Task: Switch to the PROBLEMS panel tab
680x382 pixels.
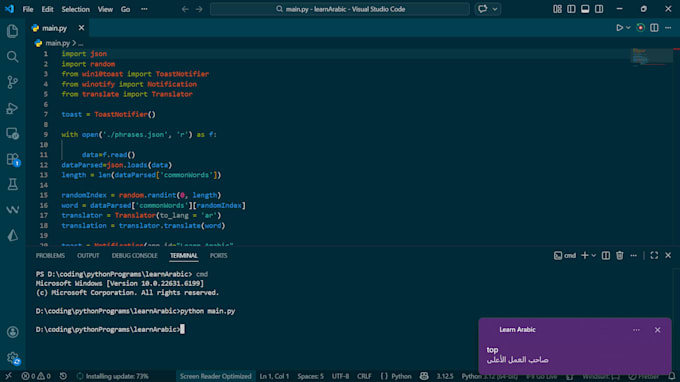Action: [x=50, y=256]
